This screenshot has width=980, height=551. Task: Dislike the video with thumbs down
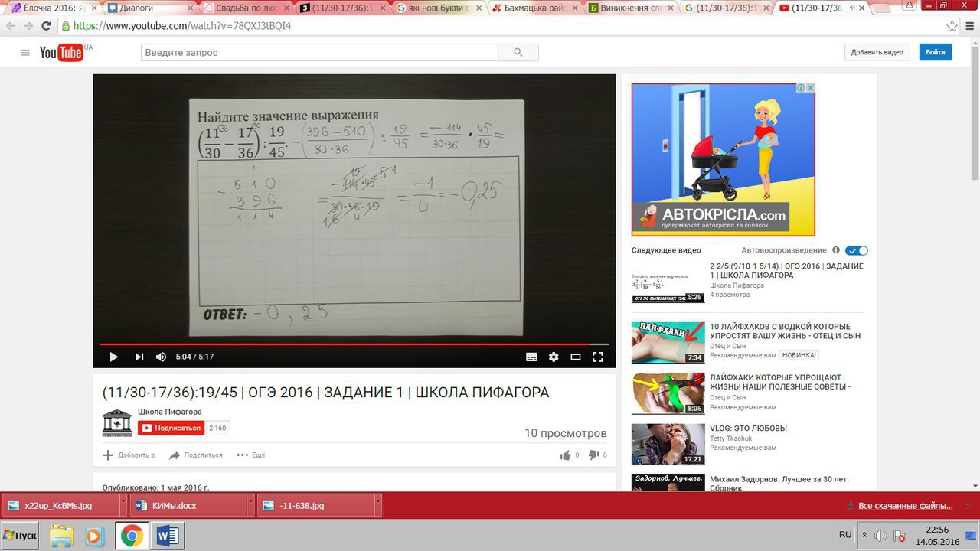pos(593,455)
